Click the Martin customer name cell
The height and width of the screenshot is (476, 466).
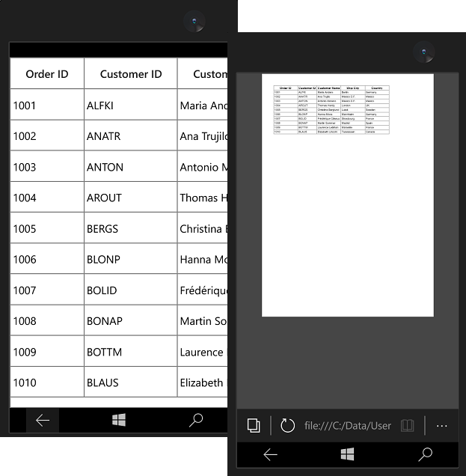(x=203, y=320)
